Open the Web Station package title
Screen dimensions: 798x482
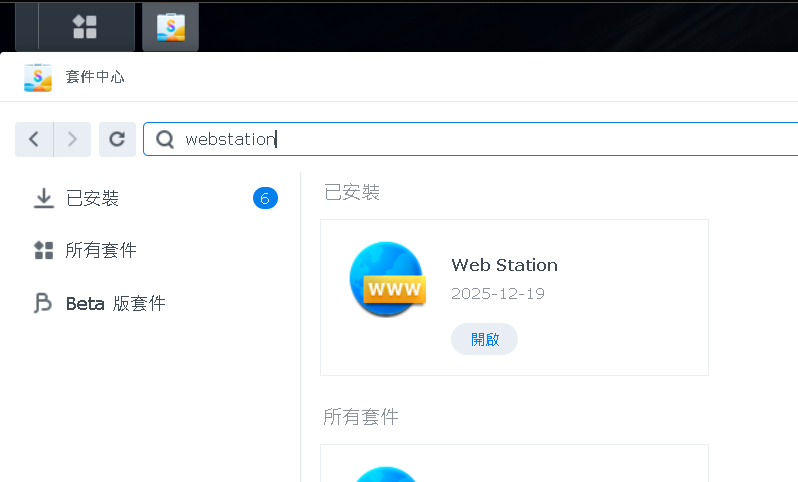pyautogui.click(x=504, y=265)
